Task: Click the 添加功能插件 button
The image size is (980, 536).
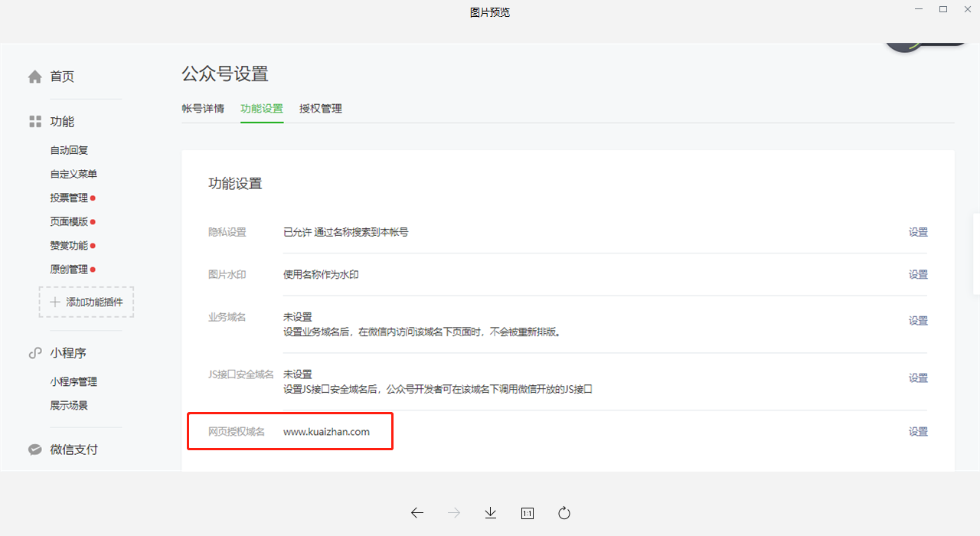Action: coord(87,302)
